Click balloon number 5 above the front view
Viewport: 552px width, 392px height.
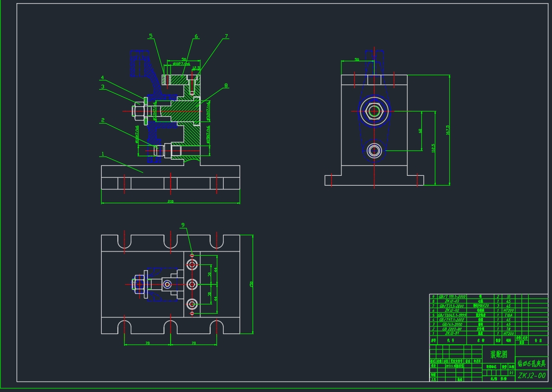pyautogui.click(x=150, y=36)
